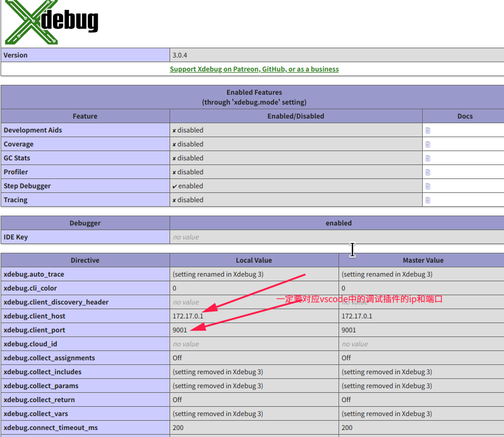Click the Version value 3.0.4

click(179, 55)
